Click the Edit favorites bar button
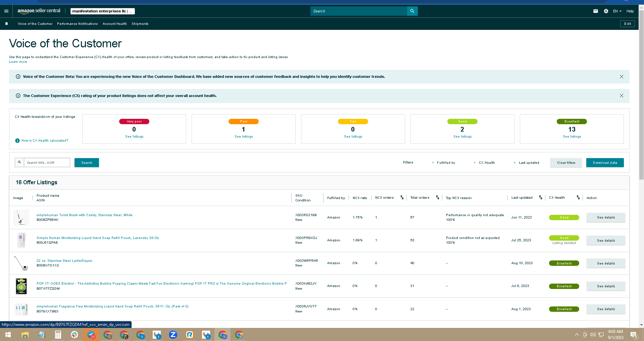Image resolution: width=644 pixels, height=341 pixels. 627,24
